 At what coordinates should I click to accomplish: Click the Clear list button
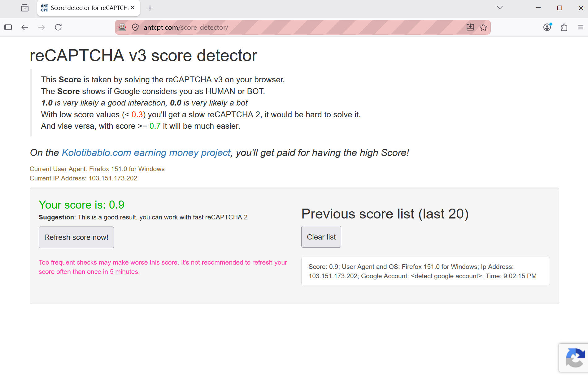coord(321,237)
